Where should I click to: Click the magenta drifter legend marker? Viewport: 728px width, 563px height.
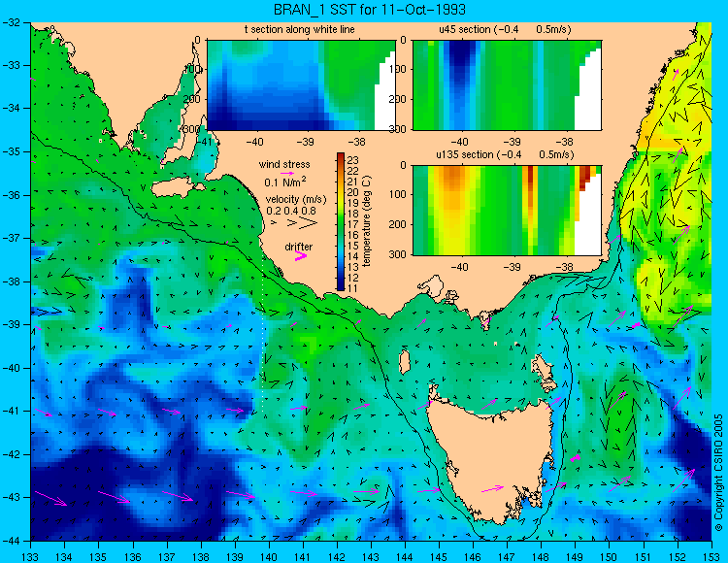click(301, 256)
